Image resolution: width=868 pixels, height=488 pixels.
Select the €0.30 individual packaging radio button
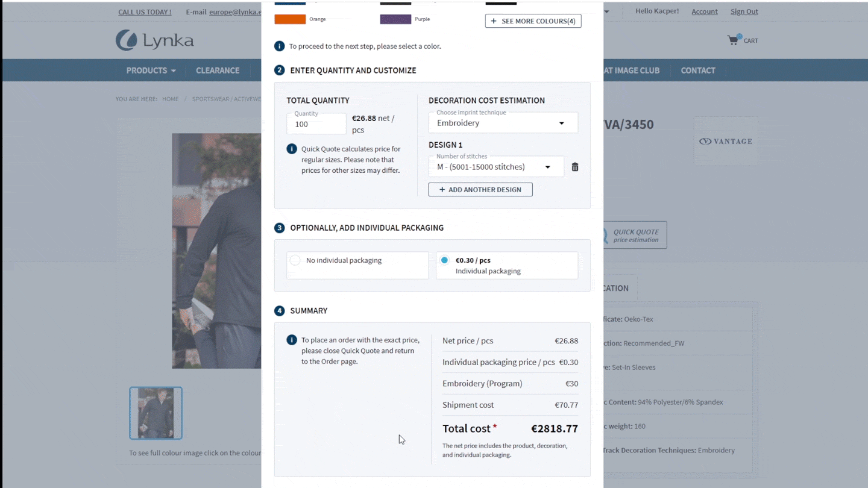click(x=445, y=260)
